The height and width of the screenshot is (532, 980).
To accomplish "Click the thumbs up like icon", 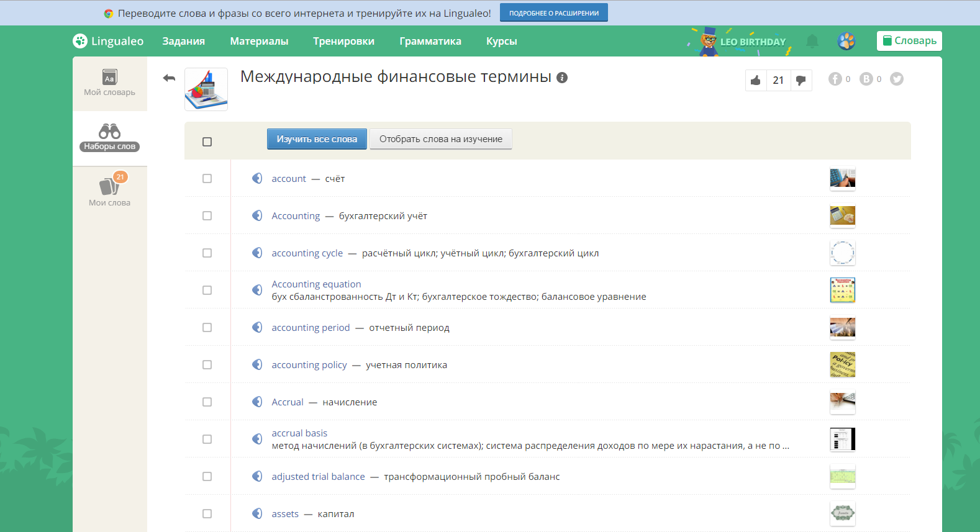I will pos(756,80).
